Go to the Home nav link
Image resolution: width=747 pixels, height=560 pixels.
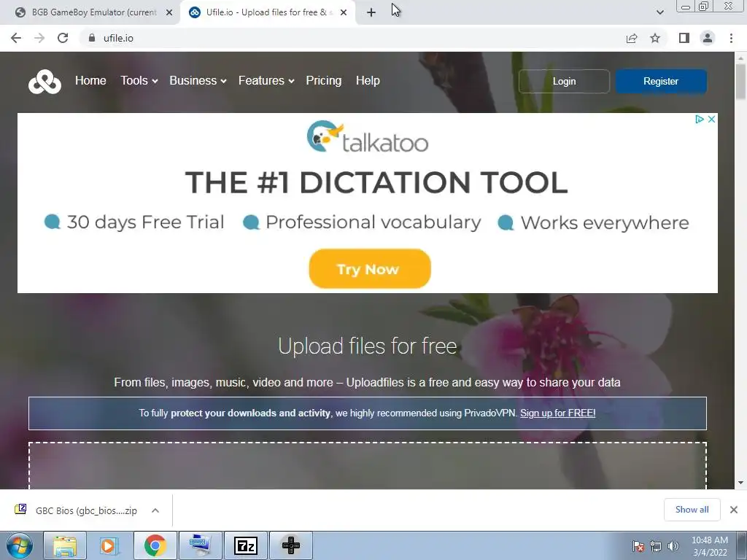pyautogui.click(x=90, y=80)
